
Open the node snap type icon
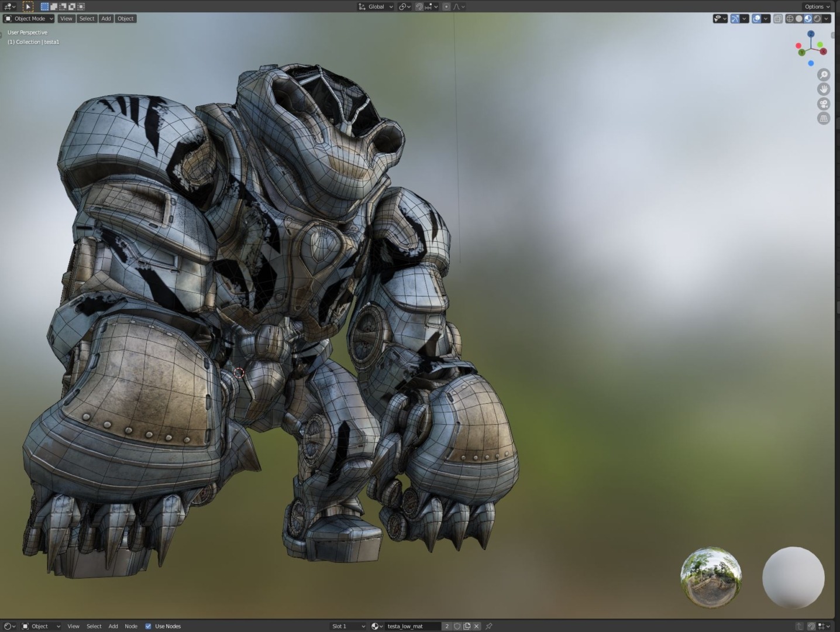coord(824,626)
